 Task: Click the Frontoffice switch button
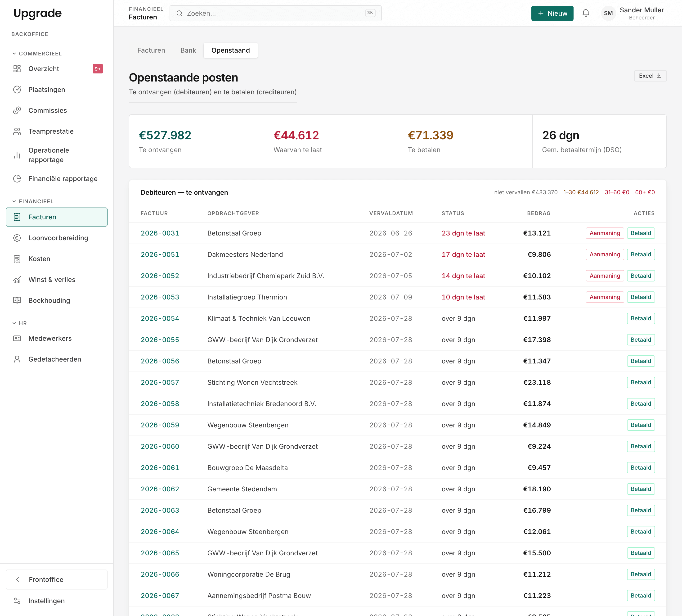(57, 580)
